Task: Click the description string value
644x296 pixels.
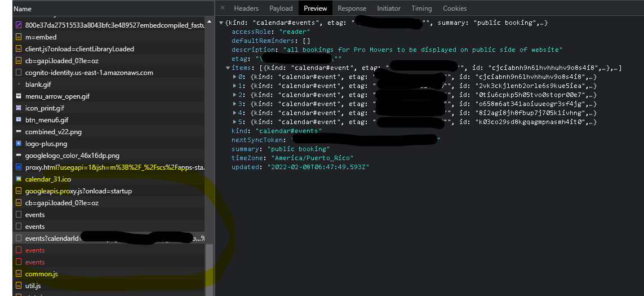Action: [423, 50]
